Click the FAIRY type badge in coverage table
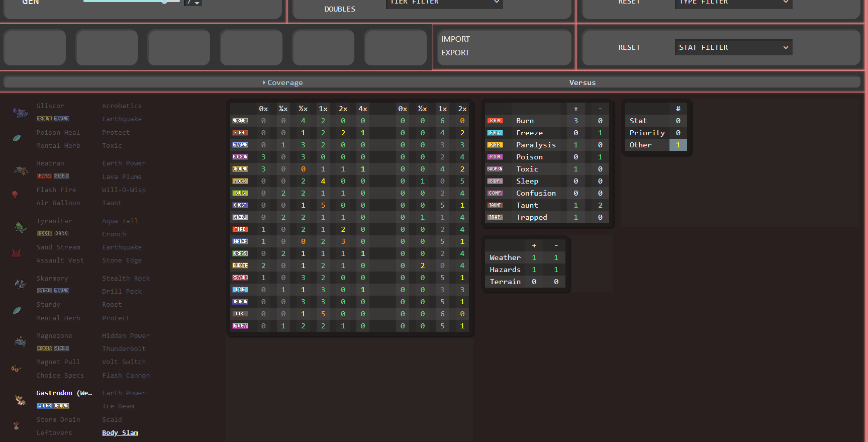This screenshot has width=868, height=442. coord(240,326)
